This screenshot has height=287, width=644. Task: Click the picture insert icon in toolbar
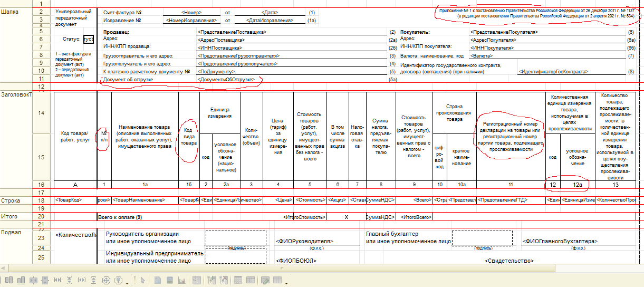170,280
